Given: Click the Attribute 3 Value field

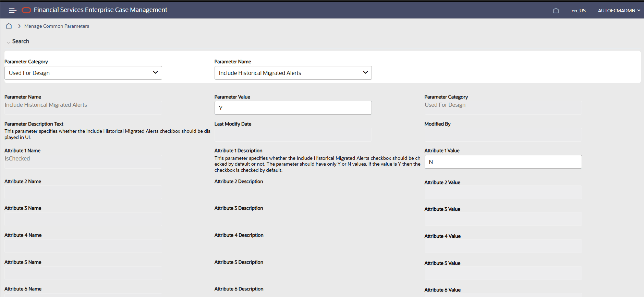Looking at the screenshot, I should [x=503, y=219].
